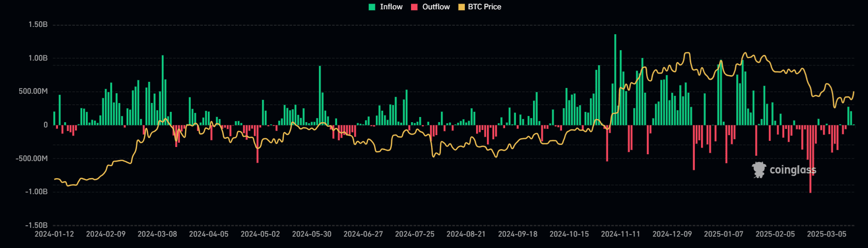The width and height of the screenshot is (868, 248).
Task: Click the green Inflow legend square
Action: pos(372,7)
